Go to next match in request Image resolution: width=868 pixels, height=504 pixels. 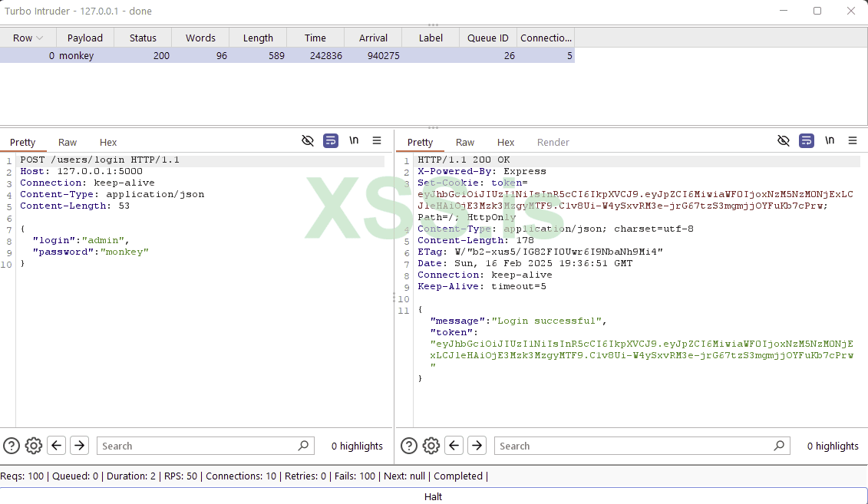click(x=80, y=445)
